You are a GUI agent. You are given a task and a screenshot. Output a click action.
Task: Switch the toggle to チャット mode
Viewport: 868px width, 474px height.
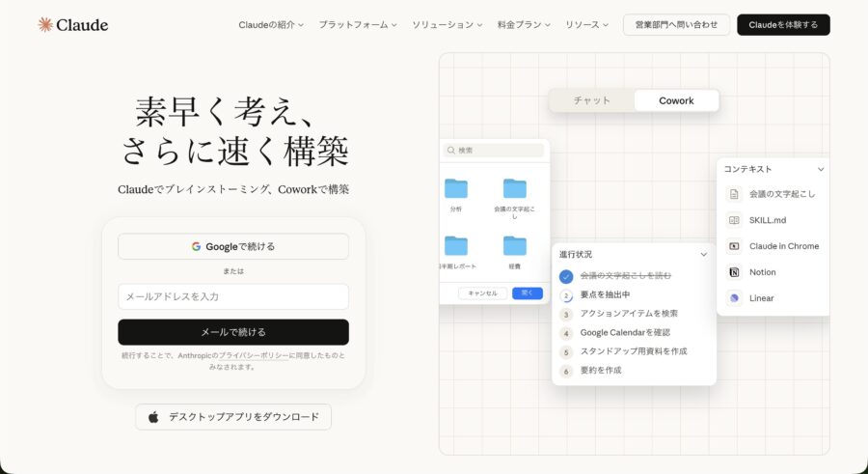click(592, 100)
